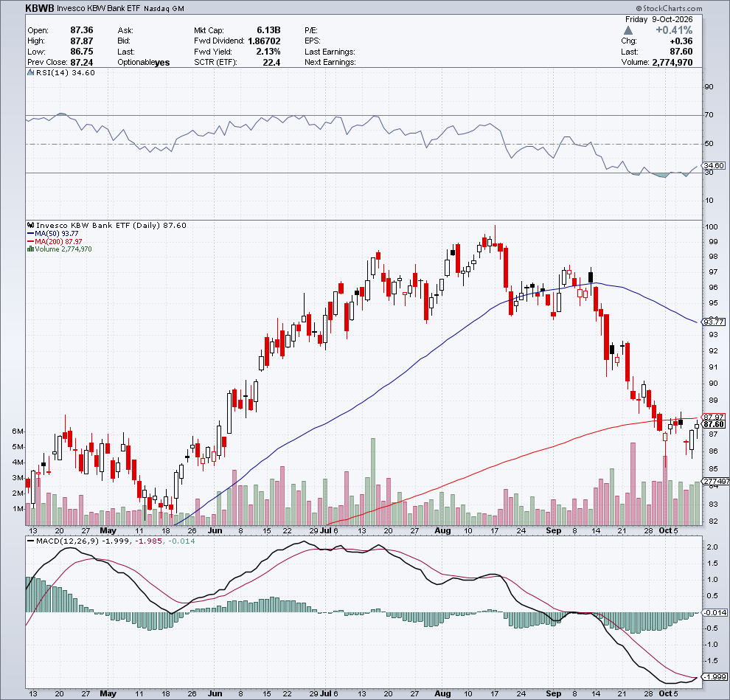Image resolution: width=730 pixels, height=700 pixels.
Task: Click the Last price 87.60 in header
Action: tap(681, 52)
